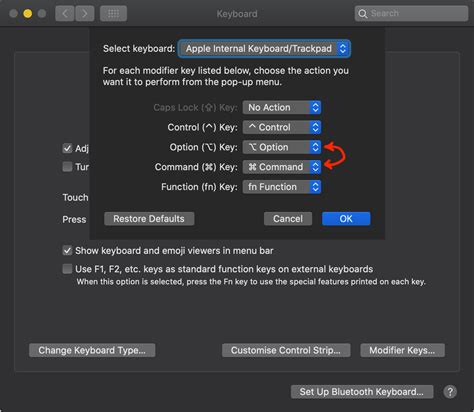Click the Keyboard window title
Viewport: 474px width, 412px height.
click(237, 14)
